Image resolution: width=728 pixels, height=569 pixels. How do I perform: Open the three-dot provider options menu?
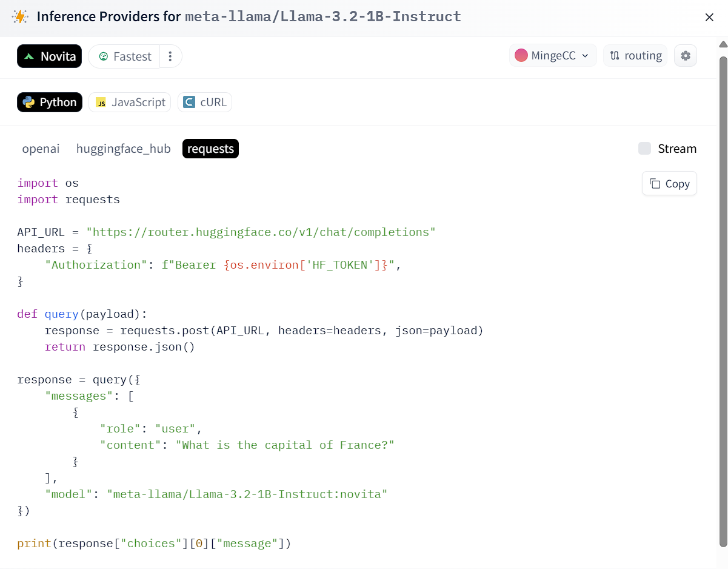click(x=170, y=56)
